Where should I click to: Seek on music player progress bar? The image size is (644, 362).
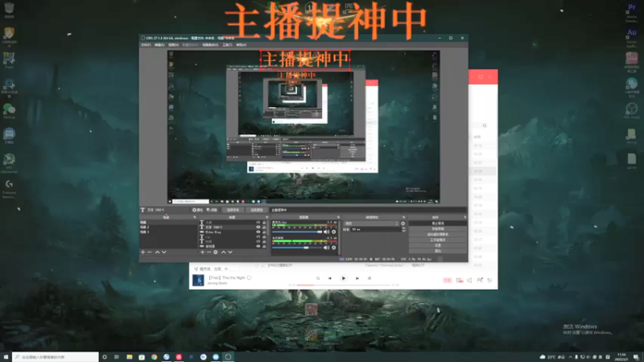[x=343, y=285]
